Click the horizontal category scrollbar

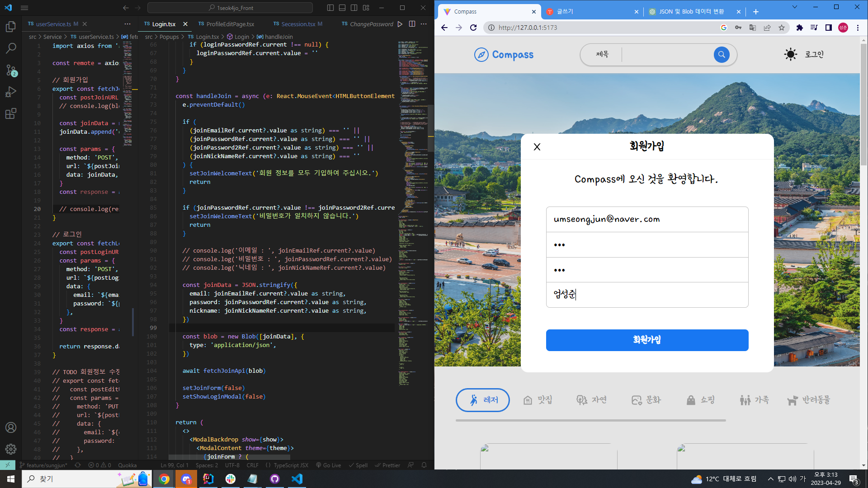[590, 420]
